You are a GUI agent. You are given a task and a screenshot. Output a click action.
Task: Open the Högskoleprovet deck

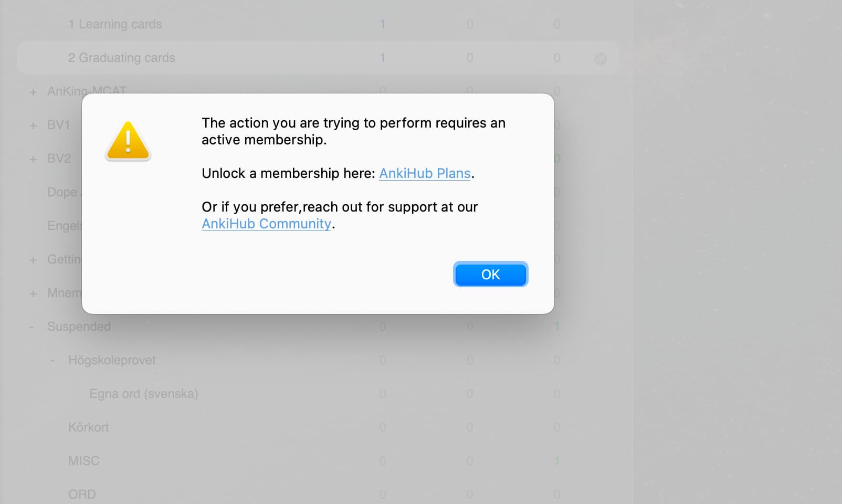tap(112, 360)
